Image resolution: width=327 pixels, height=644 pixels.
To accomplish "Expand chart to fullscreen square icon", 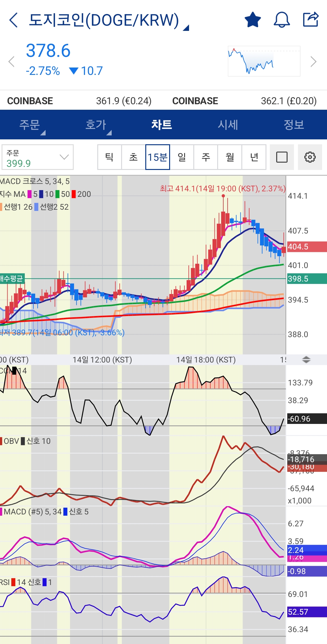I will click(281, 157).
